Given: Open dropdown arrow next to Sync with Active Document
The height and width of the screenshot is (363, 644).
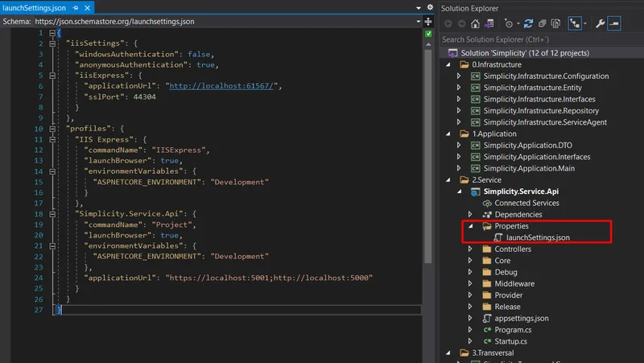Looking at the screenshot, I should (585, 24).
